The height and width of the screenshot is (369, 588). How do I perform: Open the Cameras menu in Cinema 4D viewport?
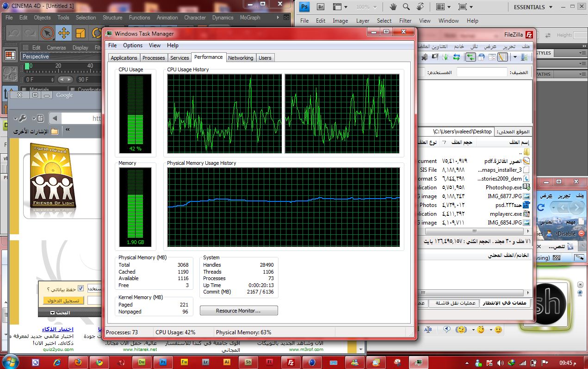tap(56, 48)
